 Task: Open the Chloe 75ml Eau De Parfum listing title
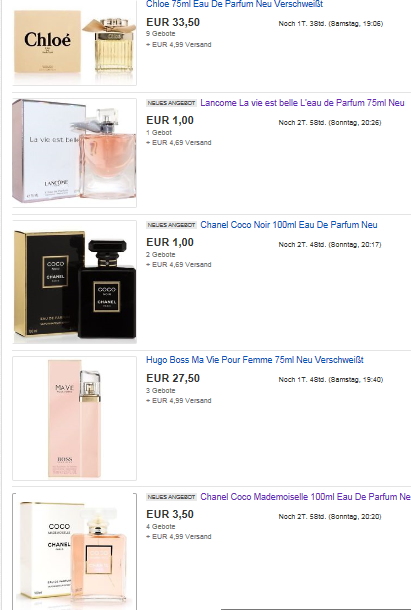[234, 4]
